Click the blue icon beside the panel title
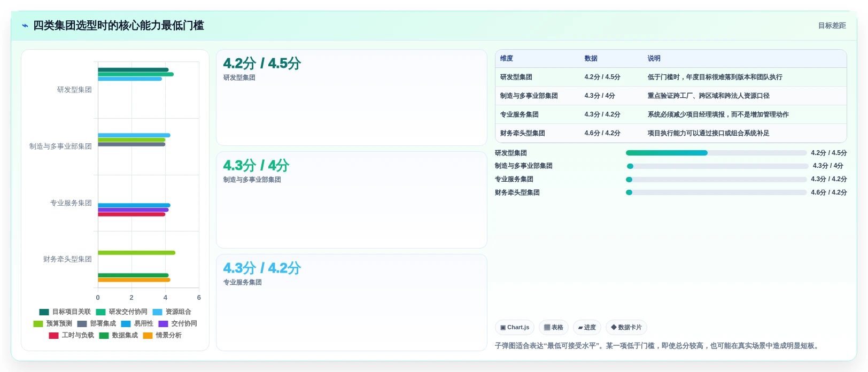The image size is (868, 372). pos(25,26)
